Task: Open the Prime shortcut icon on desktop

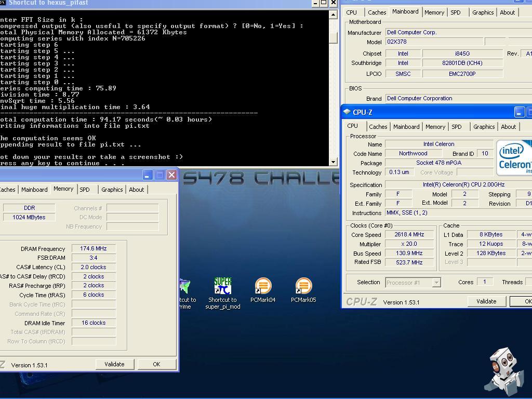Action: coord(186,293)
